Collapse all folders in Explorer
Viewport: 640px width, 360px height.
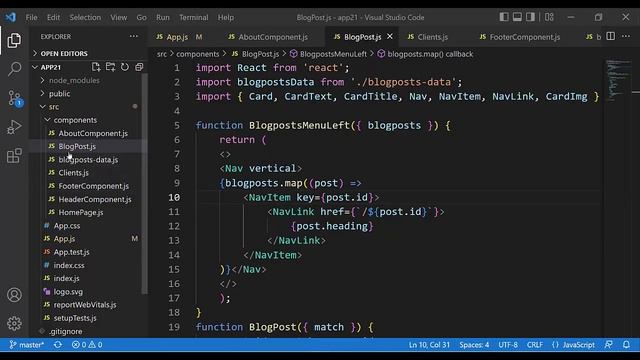139,67
